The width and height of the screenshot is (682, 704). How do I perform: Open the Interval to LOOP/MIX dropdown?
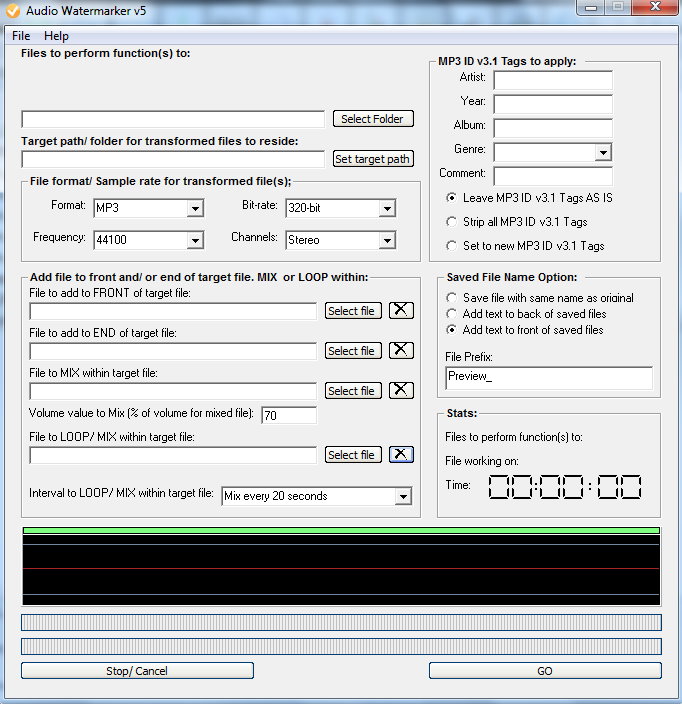(x=403, y=496)
